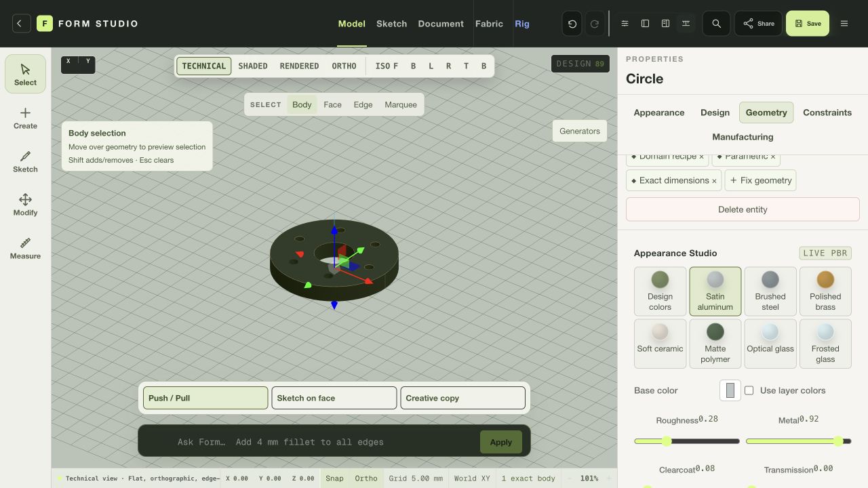Enable Use layer colors checkbox
This screenshot has height=488, width=868.
point(749,390)
